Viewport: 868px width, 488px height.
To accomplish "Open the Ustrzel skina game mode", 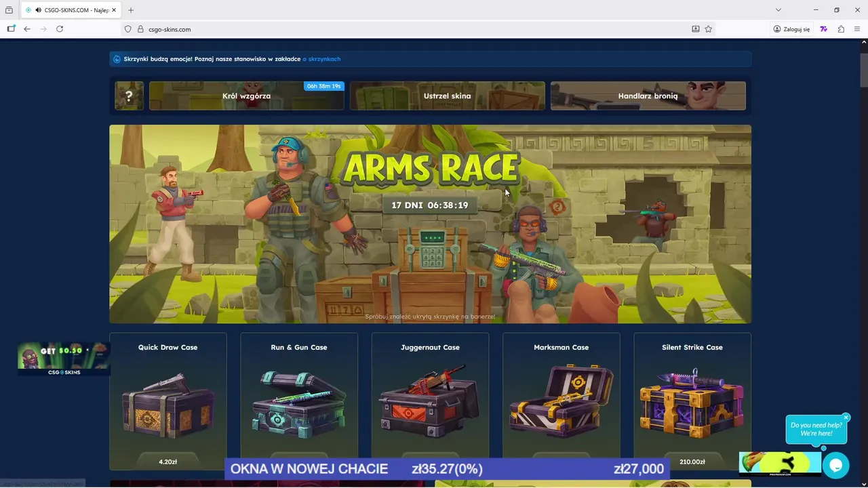I will 447,96.
